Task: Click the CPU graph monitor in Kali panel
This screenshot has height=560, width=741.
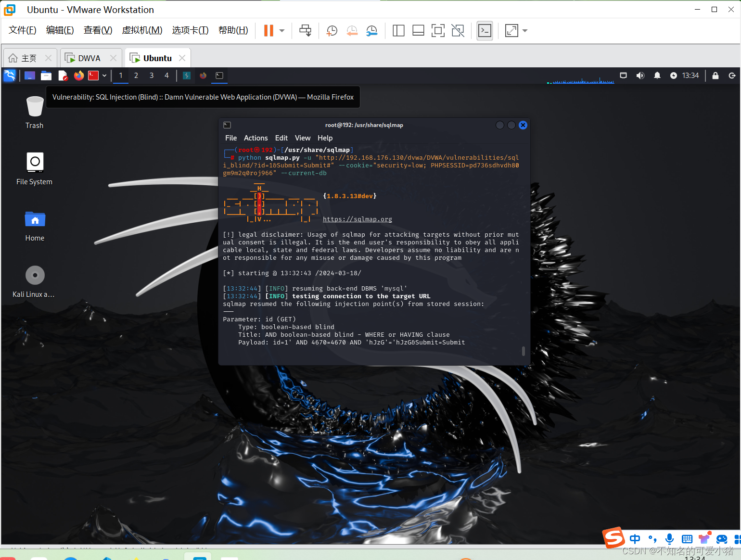Action: pyautogui.click(x=580, y=77)
